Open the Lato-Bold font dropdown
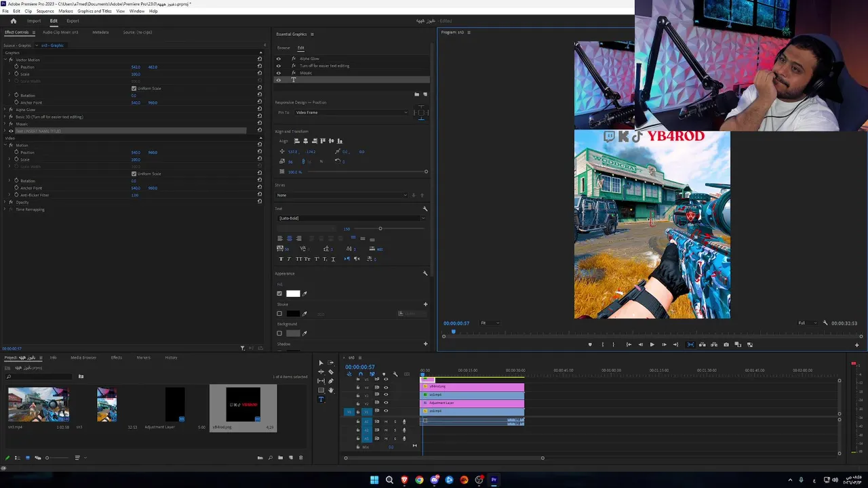868x488 pixels. (x=351, y=218)
